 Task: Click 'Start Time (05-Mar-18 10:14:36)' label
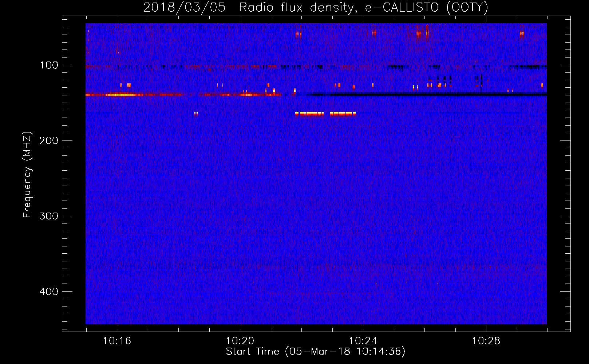coord(316,352)
